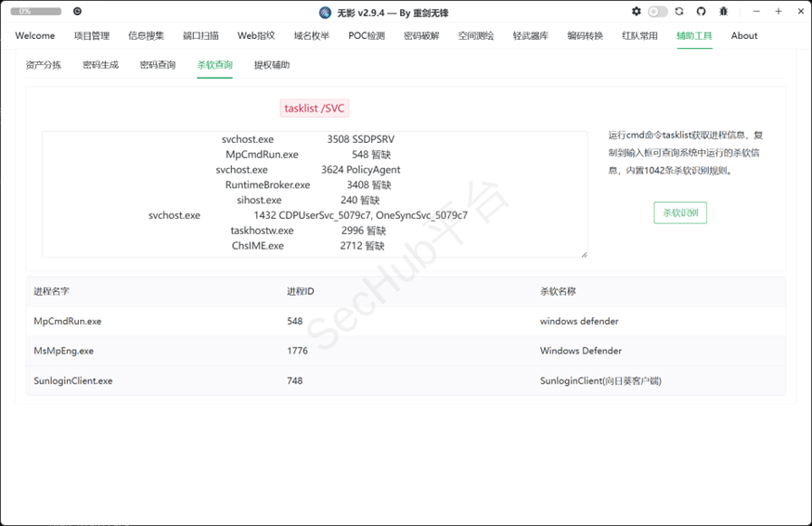
Task: Click the refresh icon in title bar
Action: 679,11
